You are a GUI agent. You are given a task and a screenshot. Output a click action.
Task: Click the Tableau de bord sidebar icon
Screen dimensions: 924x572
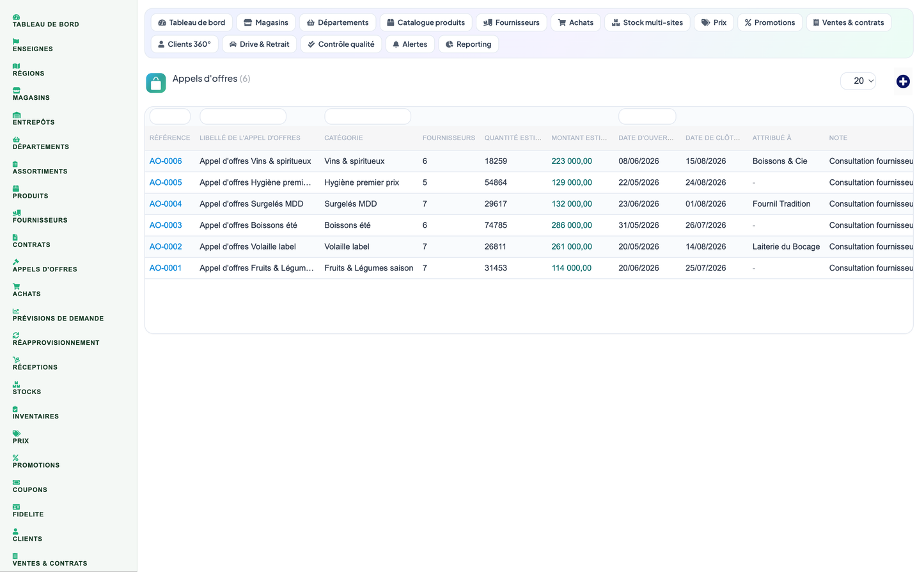(x=16, y=17)
